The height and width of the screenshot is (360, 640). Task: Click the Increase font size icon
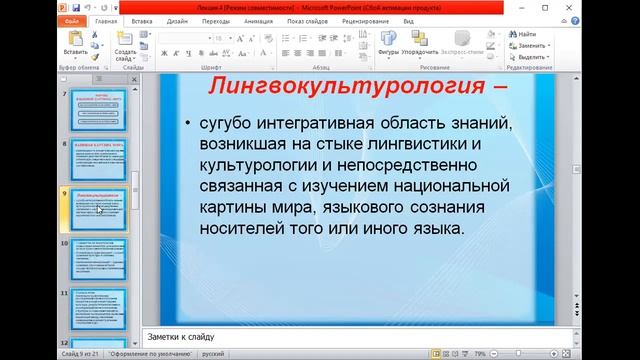pyautogui.click(x=240, y=38)
